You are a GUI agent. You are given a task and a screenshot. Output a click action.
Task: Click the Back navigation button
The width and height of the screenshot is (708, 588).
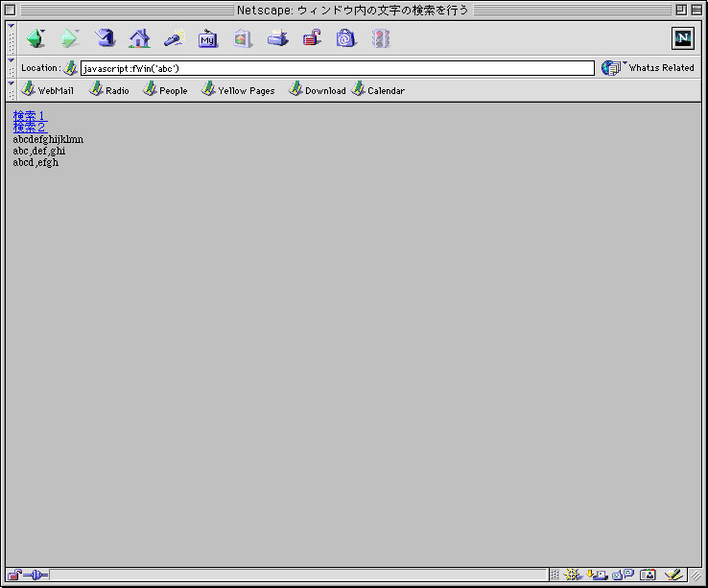(35, 38)
